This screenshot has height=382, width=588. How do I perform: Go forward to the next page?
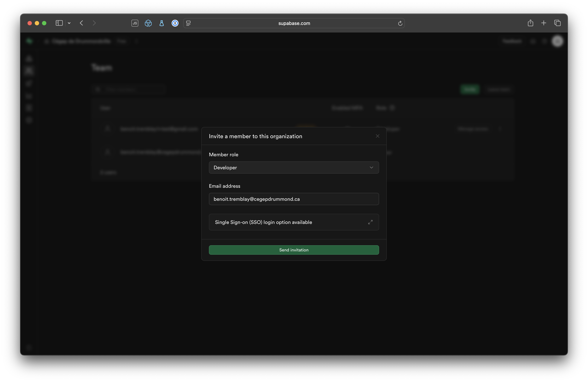94,23
